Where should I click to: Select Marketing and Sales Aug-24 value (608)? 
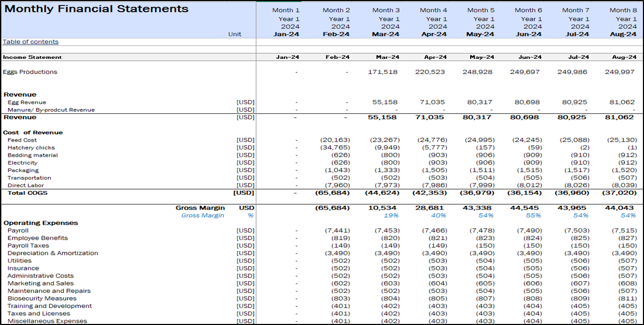[627, 283]
